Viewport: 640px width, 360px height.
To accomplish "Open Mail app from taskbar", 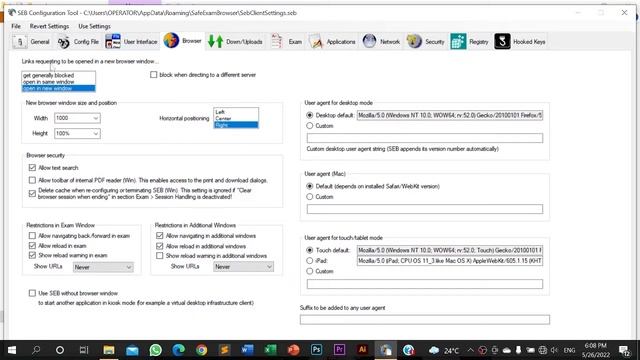I will (x=132, y=350).
